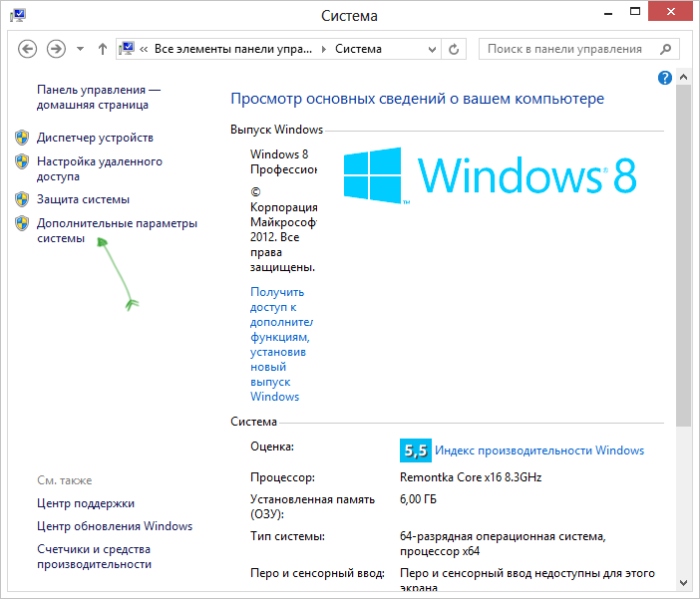Maximize the Система window
Image resolution: width=700 pixels, height=599 pixels.
point(635,12)
